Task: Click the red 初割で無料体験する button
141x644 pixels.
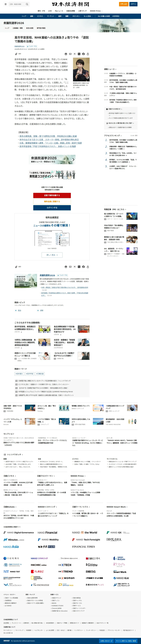Action: (52, 195)
